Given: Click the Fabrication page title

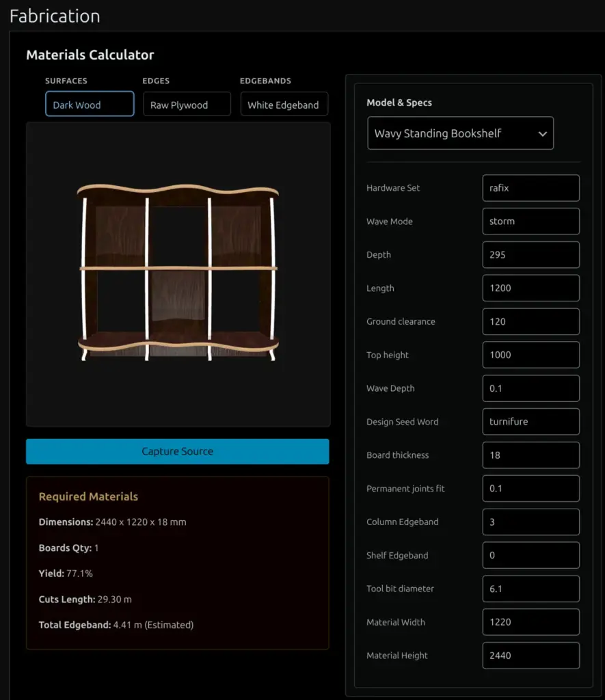Looking at the screenshot, I should [x=55, y=16].
